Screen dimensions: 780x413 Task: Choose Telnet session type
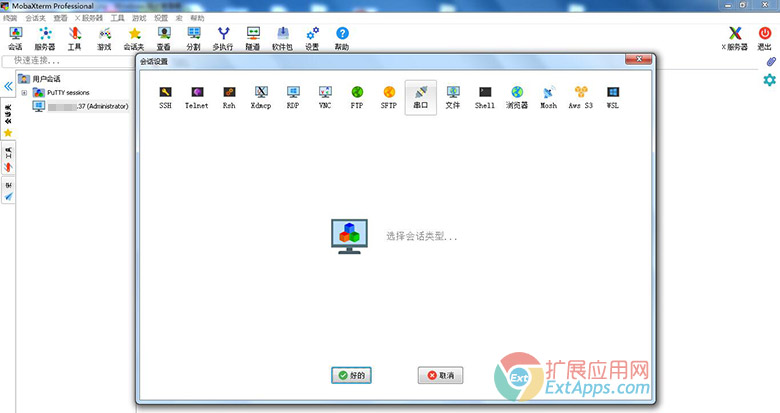point(197,98)
